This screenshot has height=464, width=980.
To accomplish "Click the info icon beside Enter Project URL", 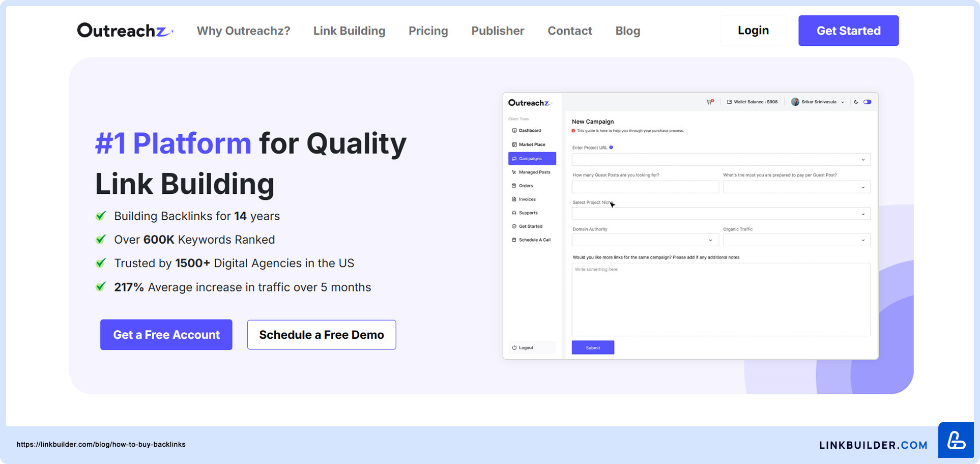I will (x=611, y=148).
